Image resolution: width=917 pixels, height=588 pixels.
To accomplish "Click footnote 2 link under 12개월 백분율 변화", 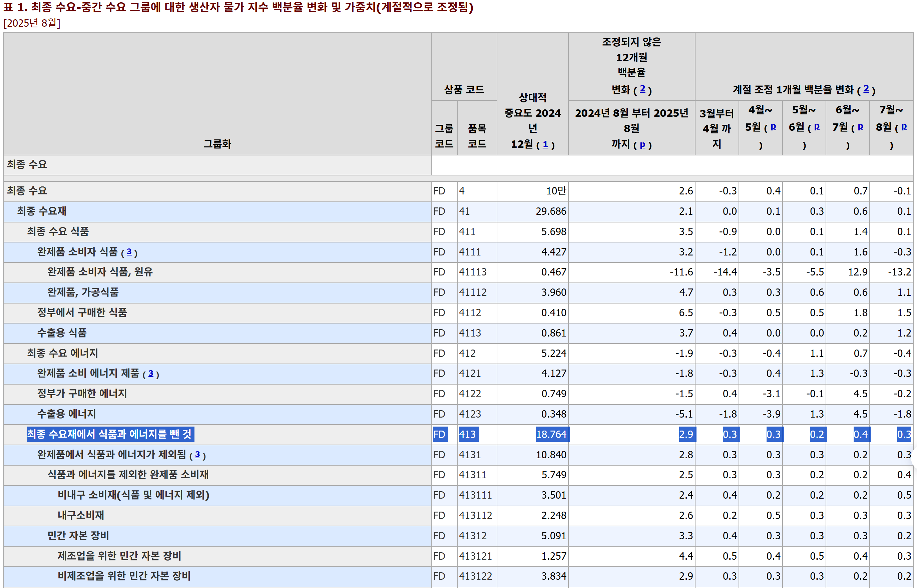I will tap(642, 89).
